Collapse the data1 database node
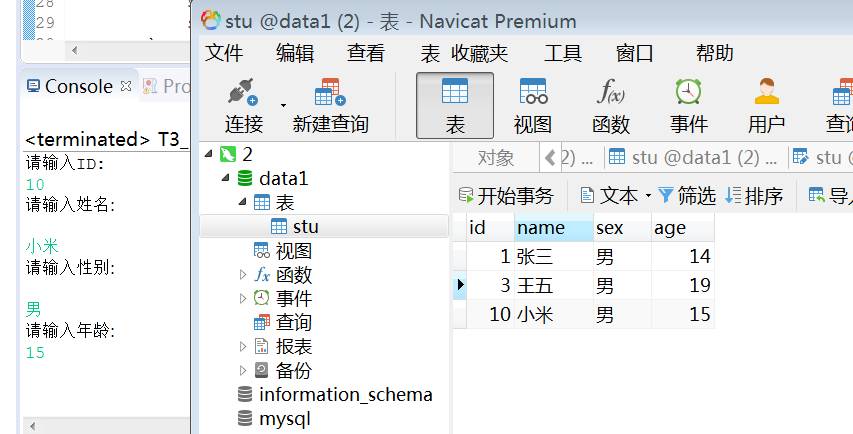Viewport: 853px width, 434px height. 226,178
